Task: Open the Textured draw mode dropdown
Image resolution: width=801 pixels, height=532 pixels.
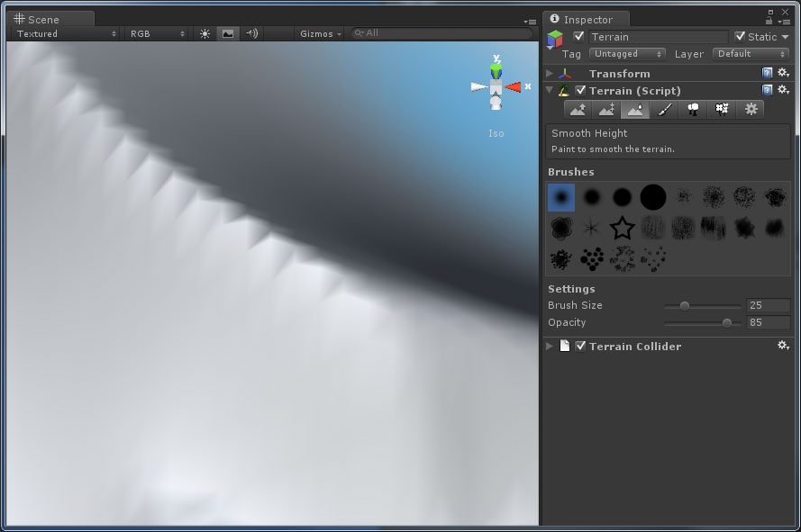Action: 66,33
